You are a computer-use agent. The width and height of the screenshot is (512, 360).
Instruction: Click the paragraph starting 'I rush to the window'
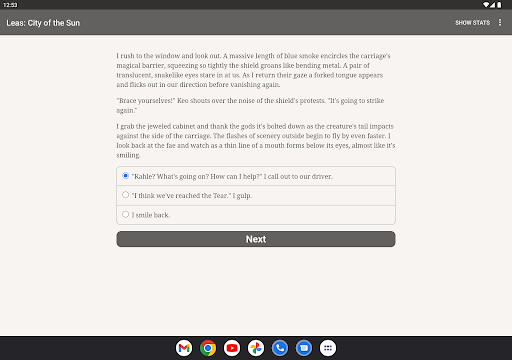tap(253, 70)
